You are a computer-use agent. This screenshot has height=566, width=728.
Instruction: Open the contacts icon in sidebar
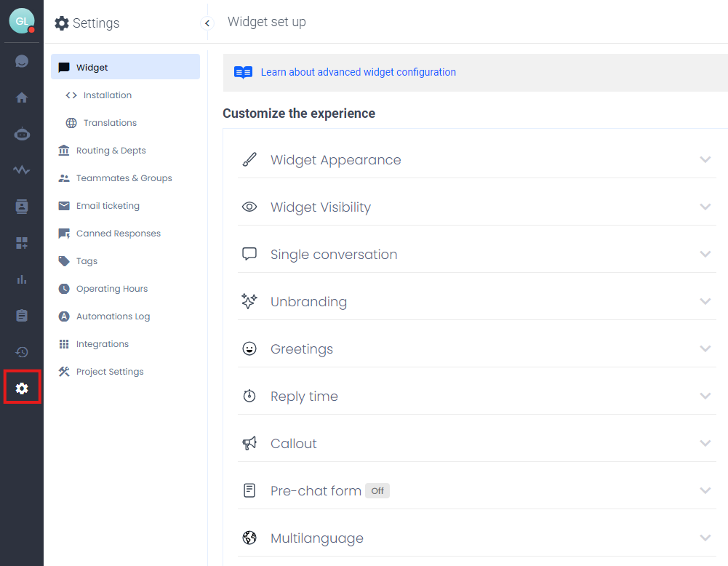pyautogui.click(x=22, y=207)
